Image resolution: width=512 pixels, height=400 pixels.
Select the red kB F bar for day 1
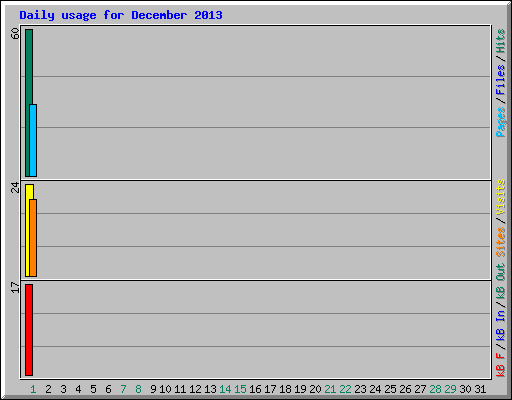29,330
